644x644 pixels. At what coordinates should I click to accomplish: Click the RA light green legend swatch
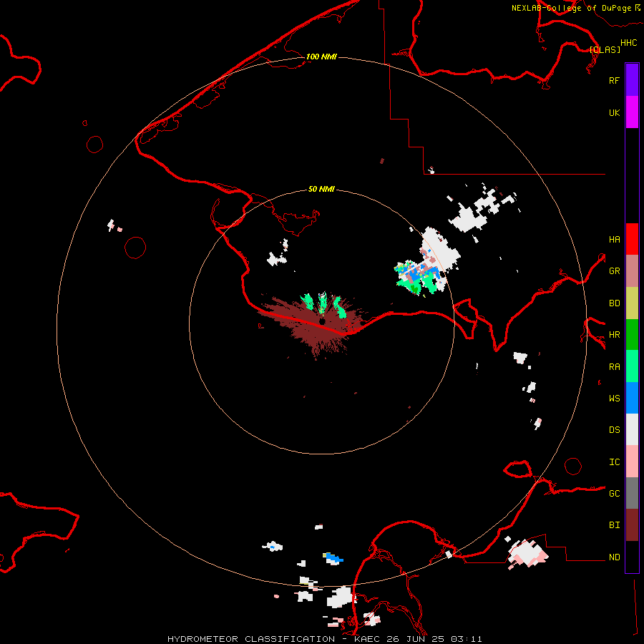632,366
